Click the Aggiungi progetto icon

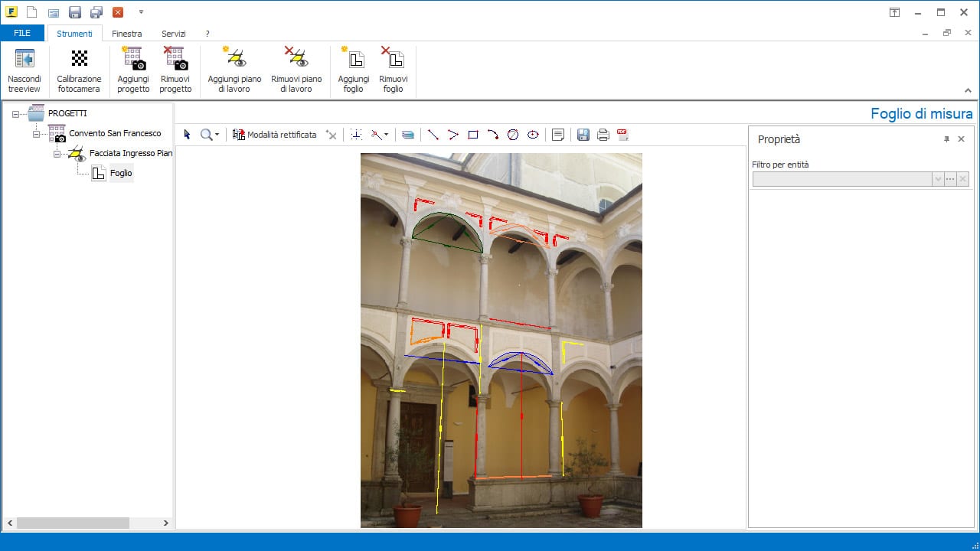point(133,59)
